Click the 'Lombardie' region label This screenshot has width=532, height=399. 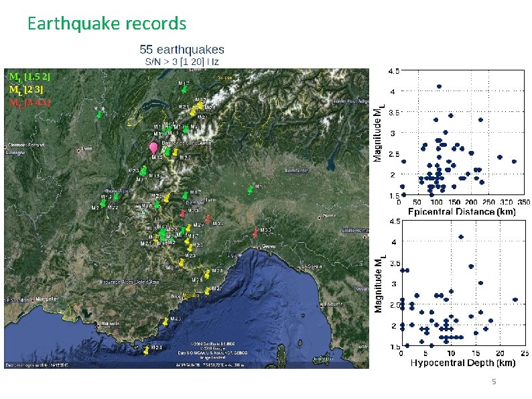[297, 170]
